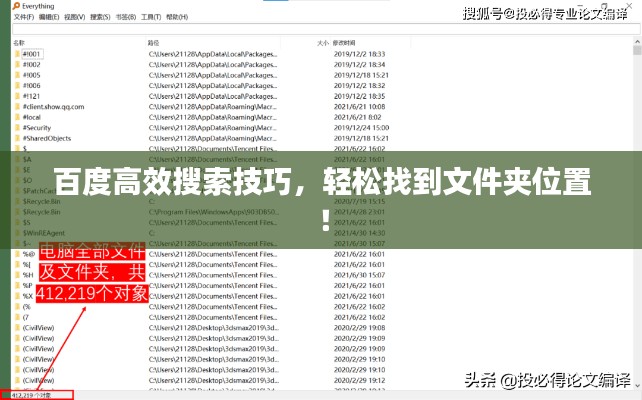This screenshot has width=642, height=400.
Task: Open the 视图(V) menu
Action: 75,17
